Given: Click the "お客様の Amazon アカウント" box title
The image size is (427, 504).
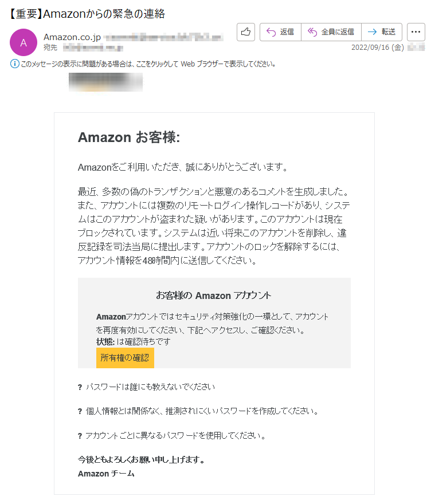Looking at the screenshot, I should (214, 296).
